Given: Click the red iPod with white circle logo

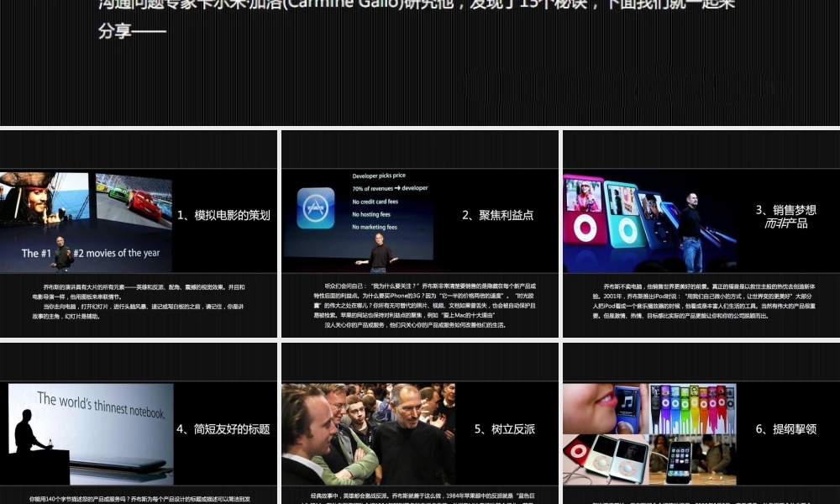Looking at the screenshot, I should click(580, 450).
